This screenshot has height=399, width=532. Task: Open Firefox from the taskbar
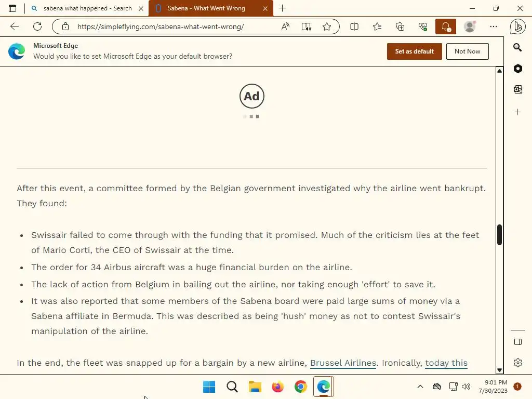(278, 387)
